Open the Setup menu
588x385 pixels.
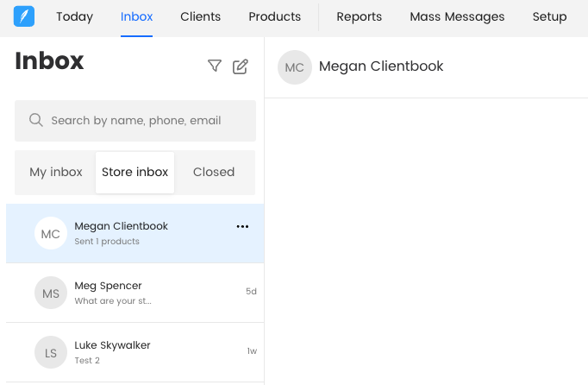[549, 16]
